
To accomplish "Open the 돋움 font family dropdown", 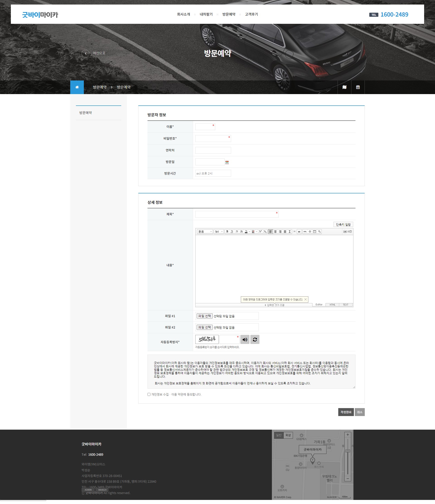I will 205,231.
